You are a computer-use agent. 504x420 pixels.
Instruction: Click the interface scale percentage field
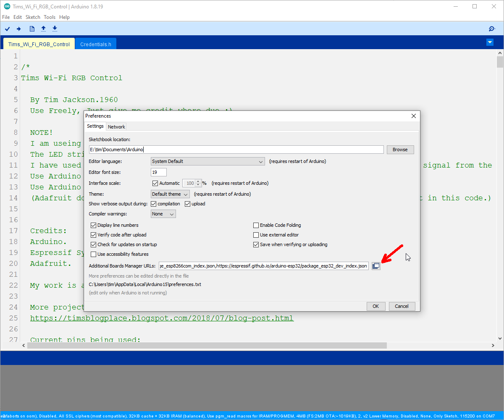pos(189,183)
